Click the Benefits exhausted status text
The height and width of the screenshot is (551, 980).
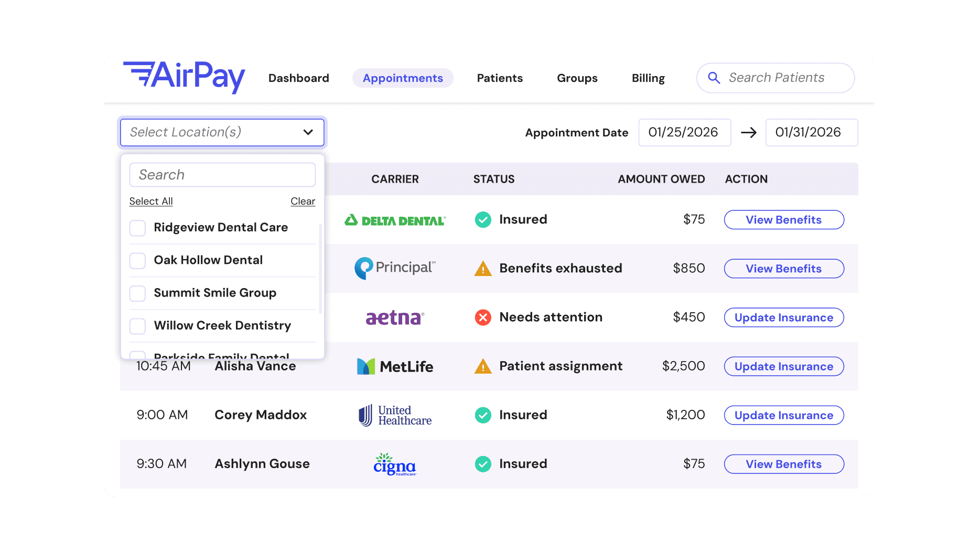(x=561, y=268)
